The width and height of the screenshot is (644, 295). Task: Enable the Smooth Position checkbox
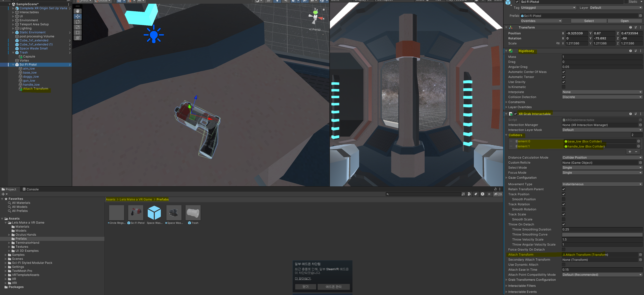(x=563, y=199)
